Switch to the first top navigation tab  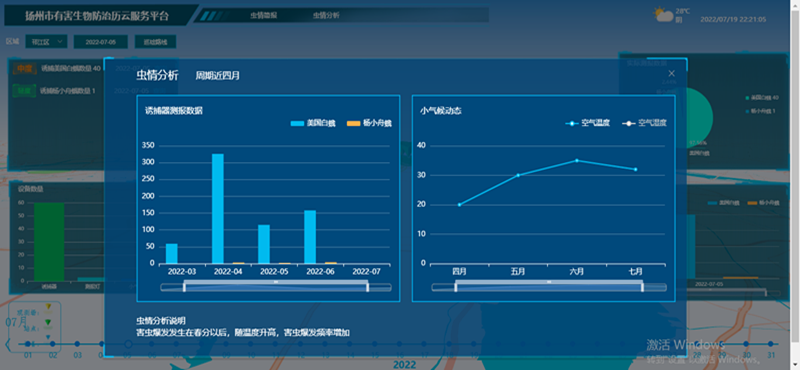pos(263,15)
